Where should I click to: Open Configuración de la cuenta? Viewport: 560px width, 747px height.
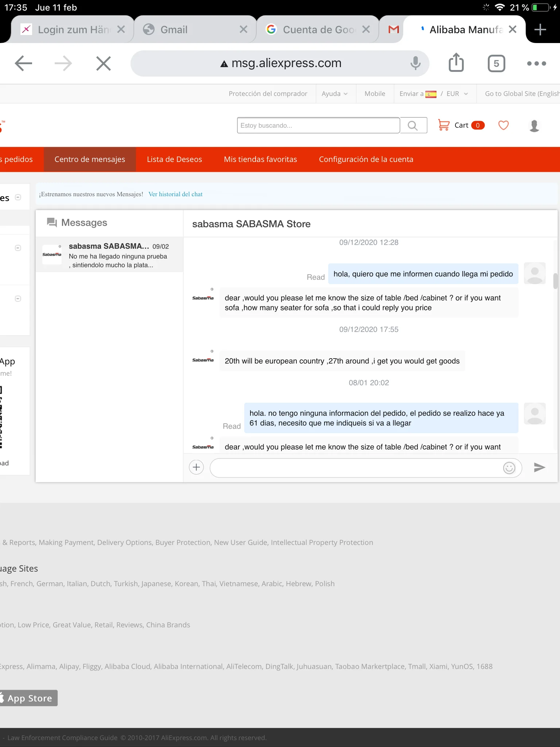pos(366,159)
